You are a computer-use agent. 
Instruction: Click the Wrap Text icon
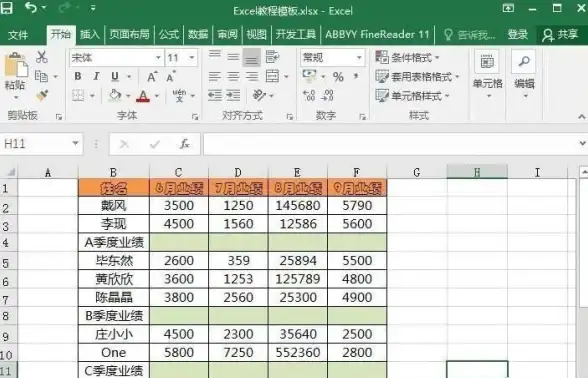pos(272,57)
